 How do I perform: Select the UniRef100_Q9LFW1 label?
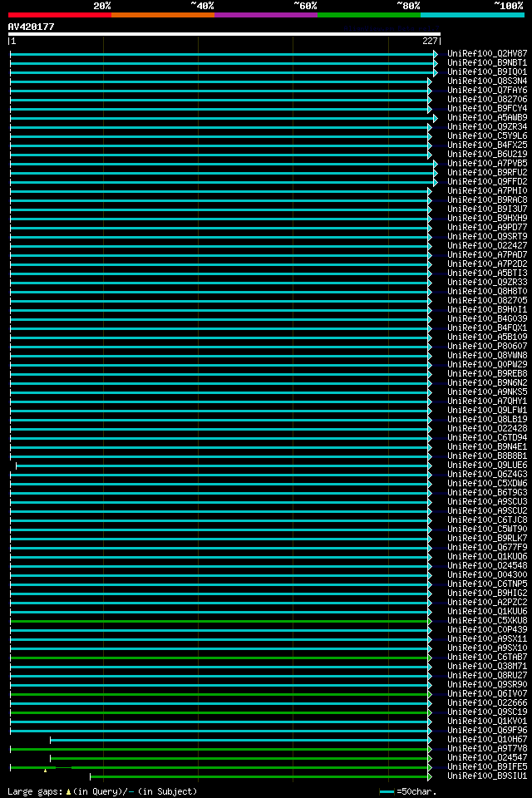coord(487,410)
